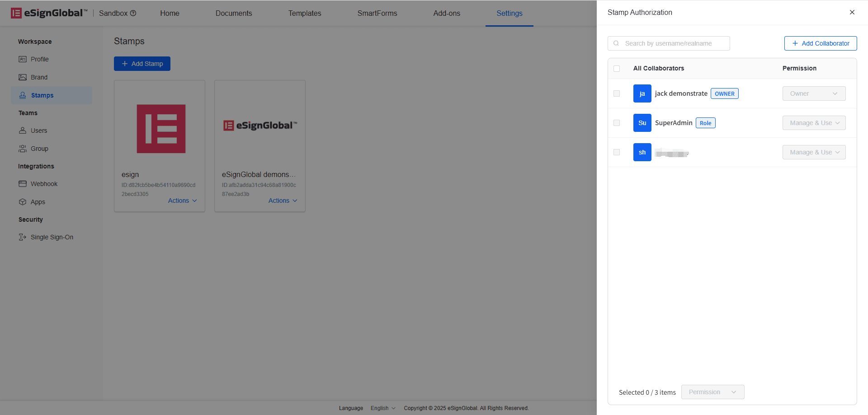The width and height of the screenshot is (868, 415).
Task: Click the Stamps icon in sidebar
Action: [23, 95]
